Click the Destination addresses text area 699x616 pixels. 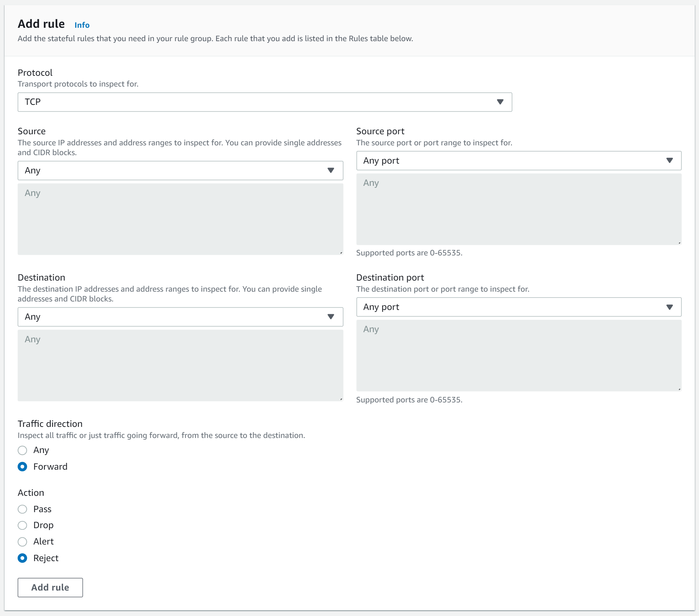point(180,365)
